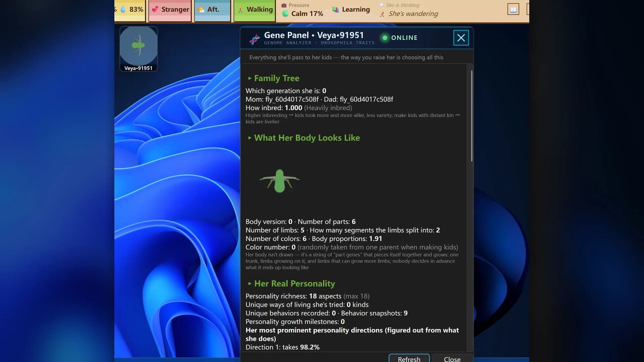The image size is (644, 362).
Task: Close the Gene Panel with the X button
Action: pyautogui.click(x=461, y=38)
